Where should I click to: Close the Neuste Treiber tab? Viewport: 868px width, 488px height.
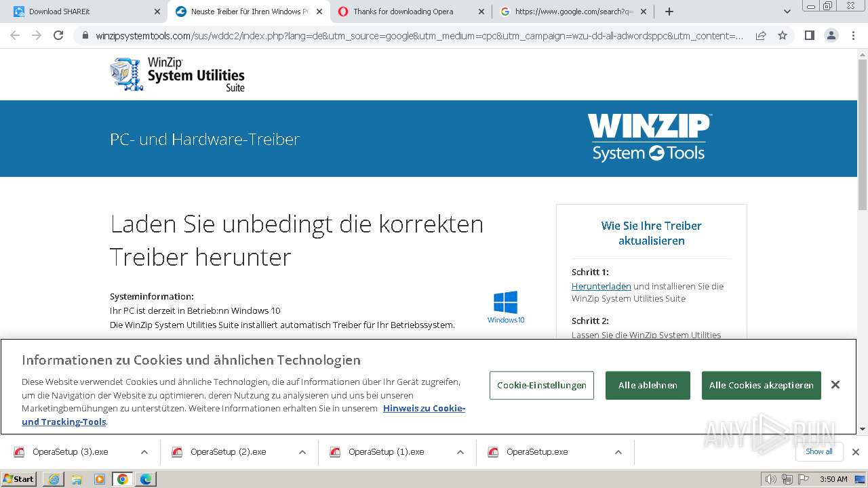click(319, 12)
